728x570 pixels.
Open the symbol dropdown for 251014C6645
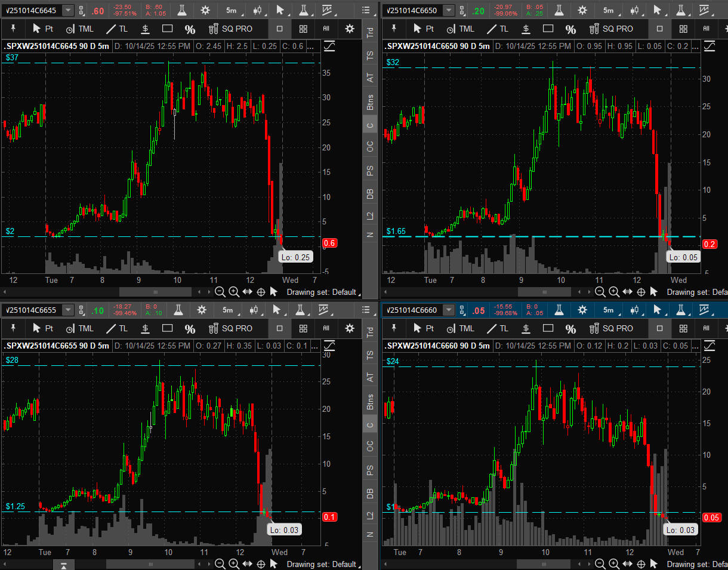69,10
